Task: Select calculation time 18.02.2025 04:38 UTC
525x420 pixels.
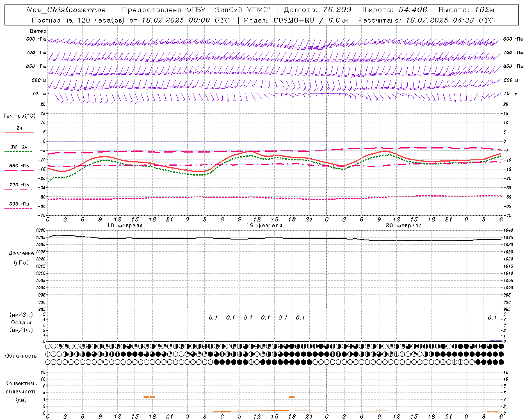Action: click(450, 20)
